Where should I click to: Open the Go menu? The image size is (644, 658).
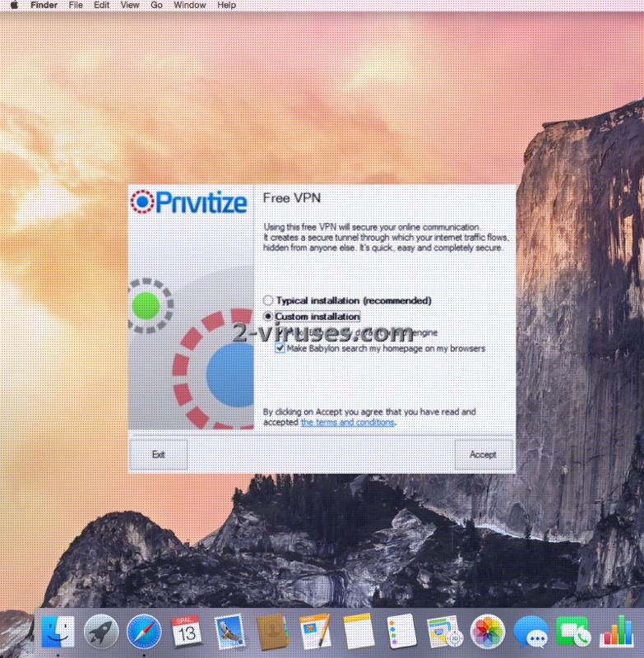click(156, 5)
